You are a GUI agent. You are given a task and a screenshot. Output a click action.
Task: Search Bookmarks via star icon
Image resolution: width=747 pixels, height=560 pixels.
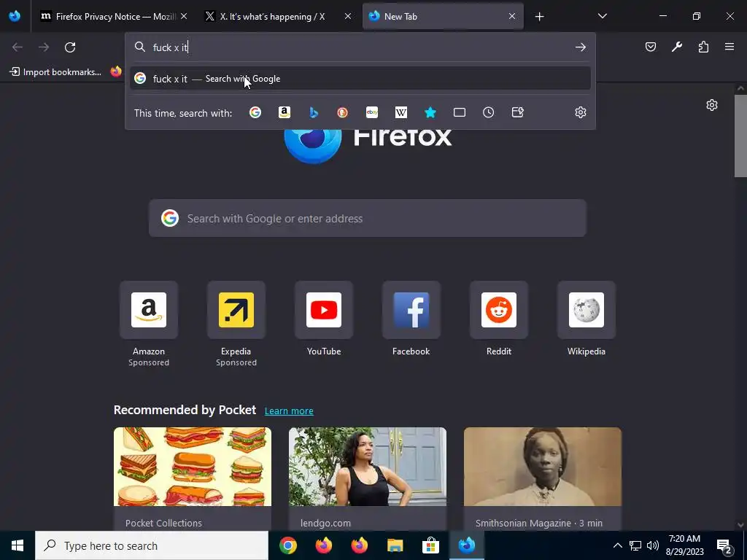[430, 112]
